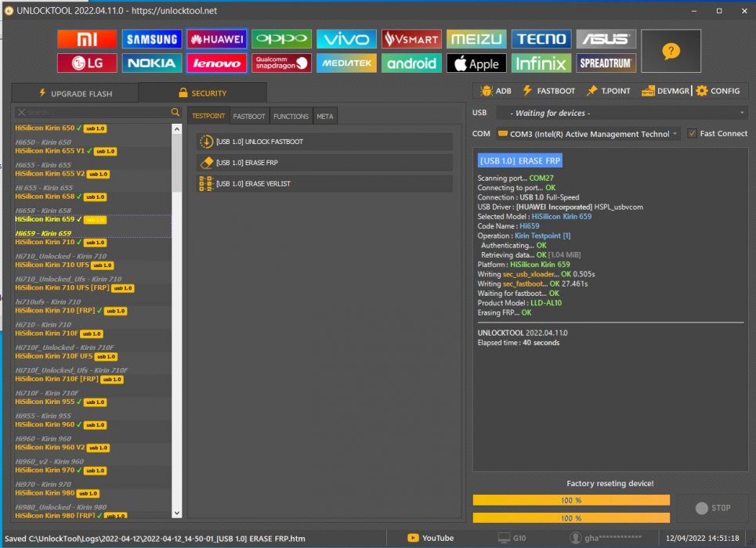Screen dimensions: 756x548
Task: Click the STOP button
Action: pyautogui.click(x=713, y=508)
